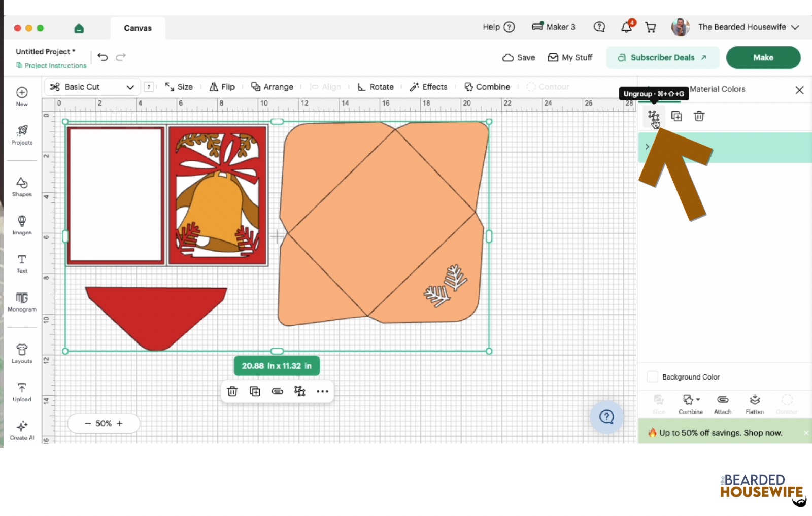Screen dimensions: 812x516
Task: Open the Combine dropdown in bottom panel
Action: [x=691, y=404]
